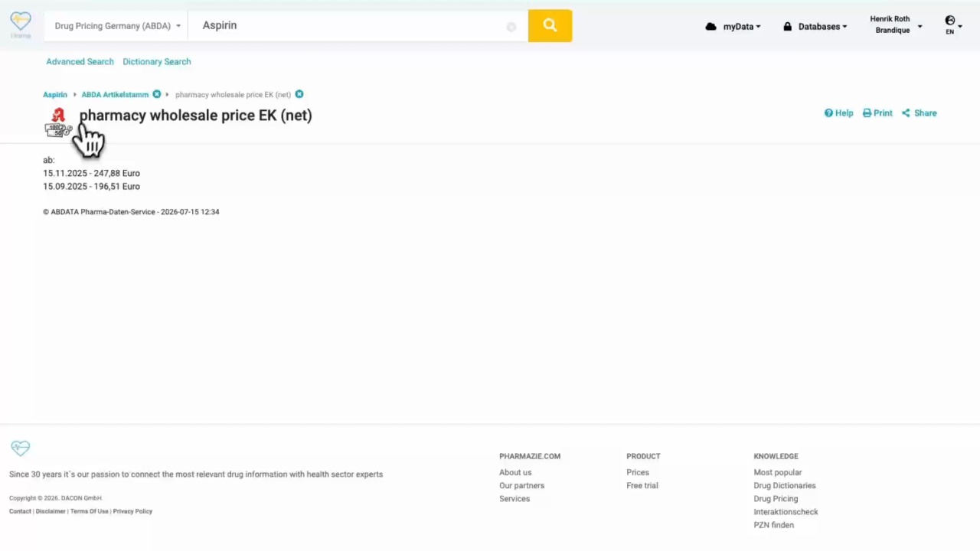Start a Free trial from the footer
The image size is (980, 551).
click(x=642, y=486)
